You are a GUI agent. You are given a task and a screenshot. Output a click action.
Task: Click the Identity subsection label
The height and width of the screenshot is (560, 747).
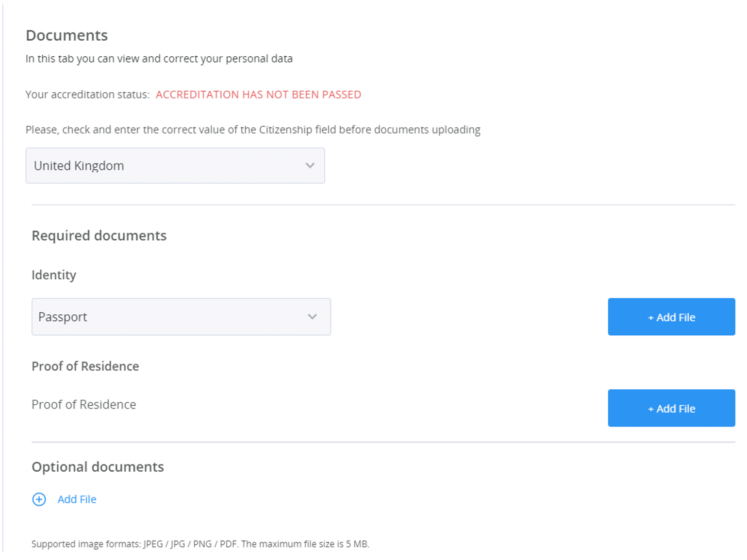54,275
